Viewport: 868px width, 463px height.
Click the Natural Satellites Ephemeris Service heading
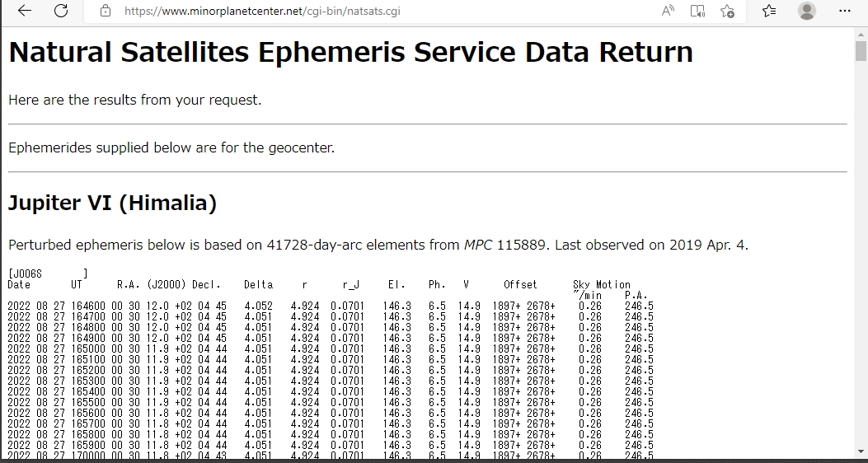350,51
